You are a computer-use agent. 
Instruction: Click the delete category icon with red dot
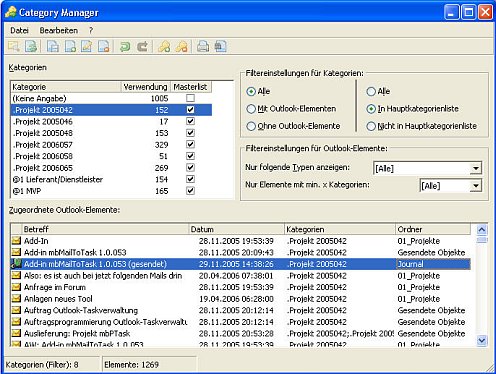click(103, 46)
